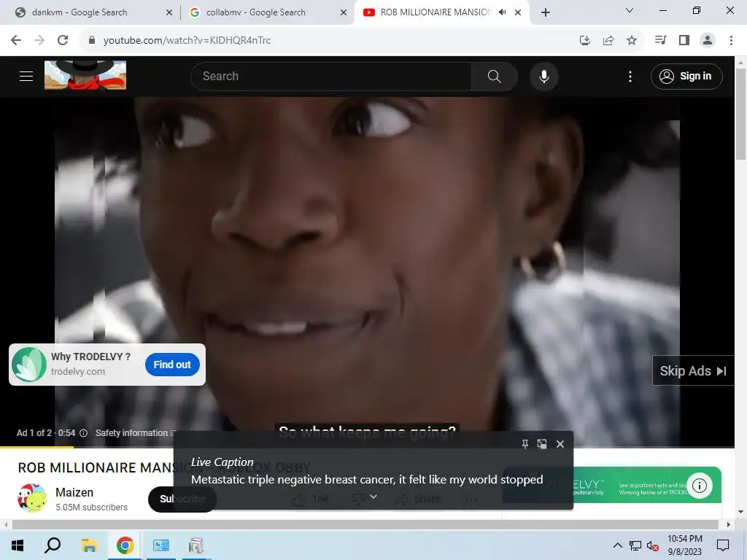Open the Safety information link
The height and width of the screenshot is (560, 747).
click(135, 433)
